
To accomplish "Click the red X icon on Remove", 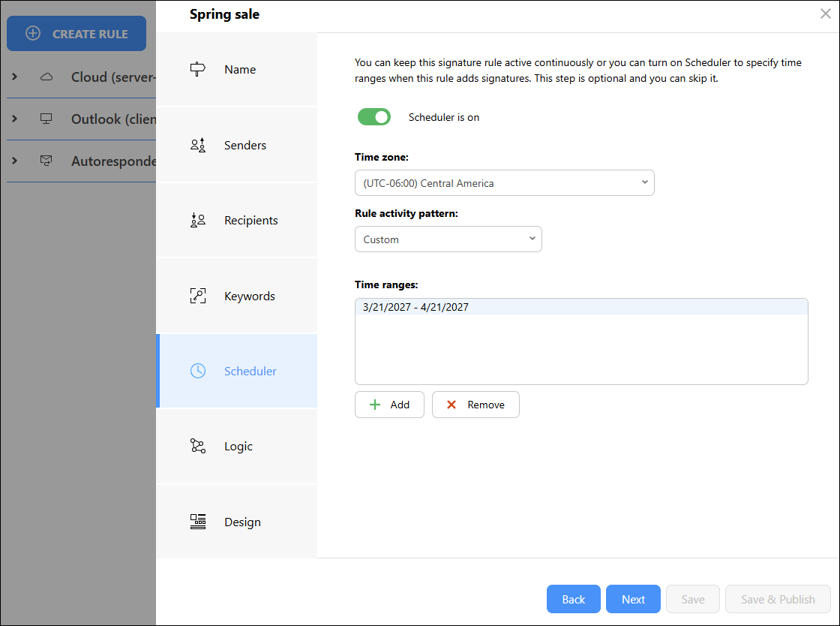I will point(451,405).
